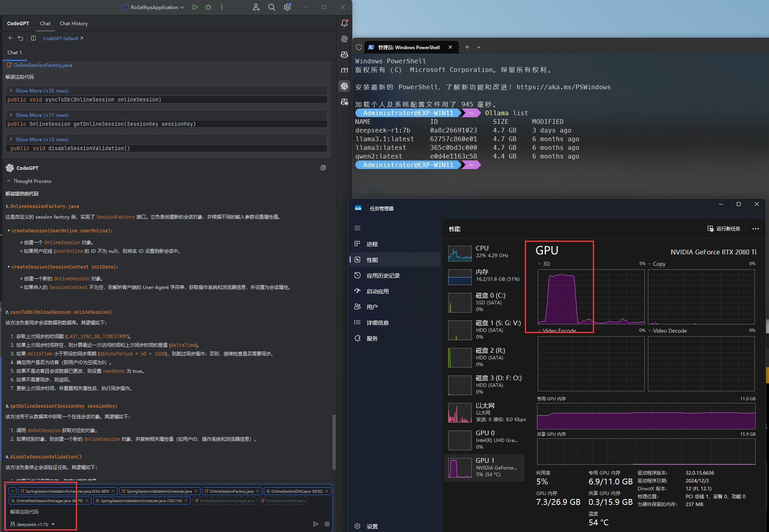This screenshot has height=532, width=769.
Task: Open the RoSelfsysApplication run configuration dropdown
Action: [x=153, y=7]
